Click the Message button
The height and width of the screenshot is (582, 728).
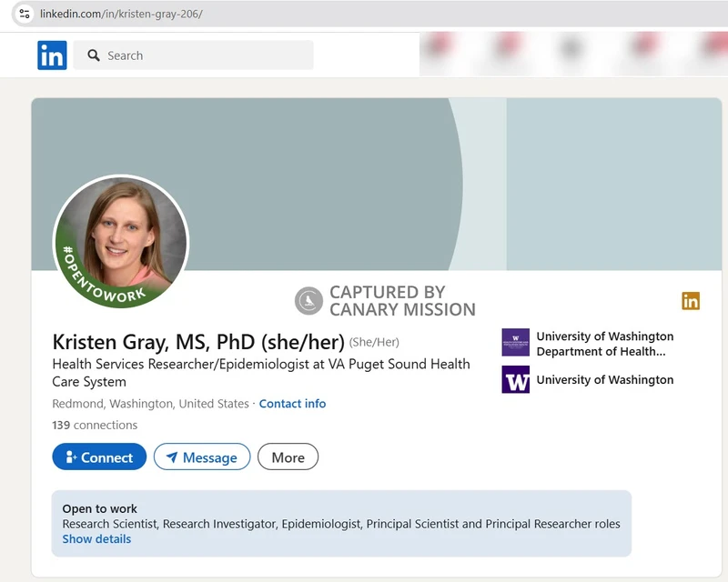pyautogui.click(x=202, y=457)
